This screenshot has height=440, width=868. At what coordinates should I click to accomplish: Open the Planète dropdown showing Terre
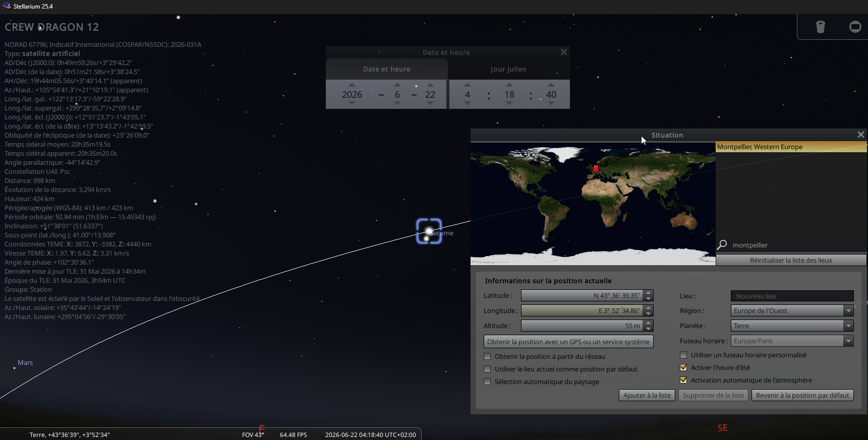792,326
